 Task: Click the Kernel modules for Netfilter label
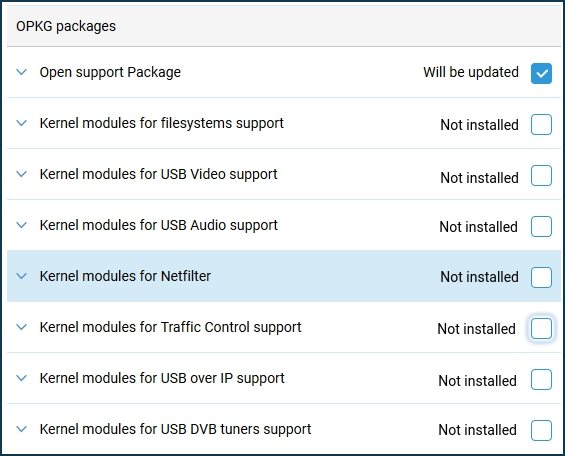point(125,276)
